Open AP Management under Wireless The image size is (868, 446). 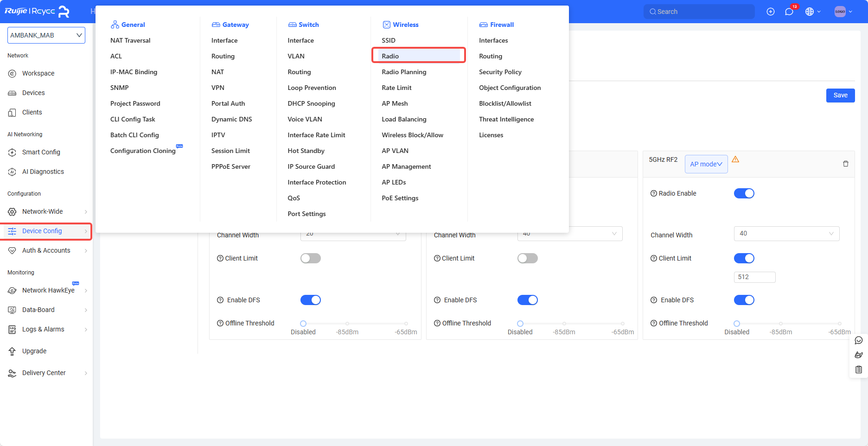pyautogui.click(x=406, y=166)
